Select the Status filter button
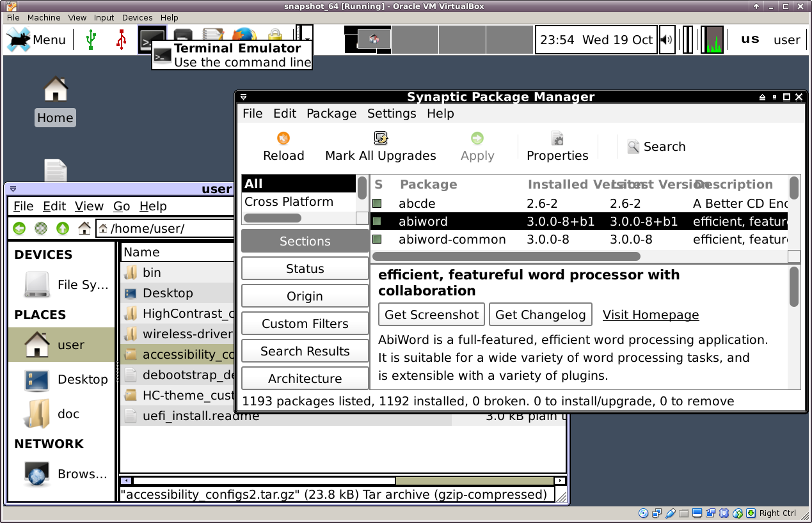 (305, 269)
